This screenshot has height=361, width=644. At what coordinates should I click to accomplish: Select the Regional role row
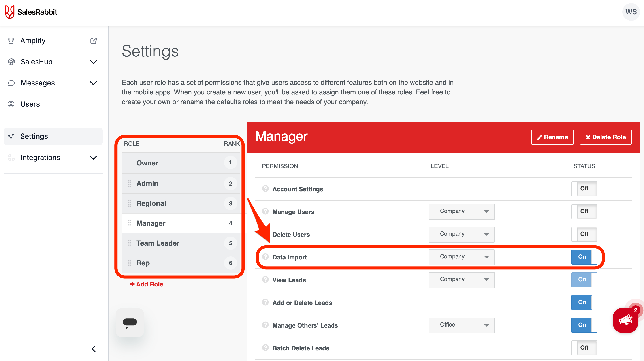(x=181, y=203)
